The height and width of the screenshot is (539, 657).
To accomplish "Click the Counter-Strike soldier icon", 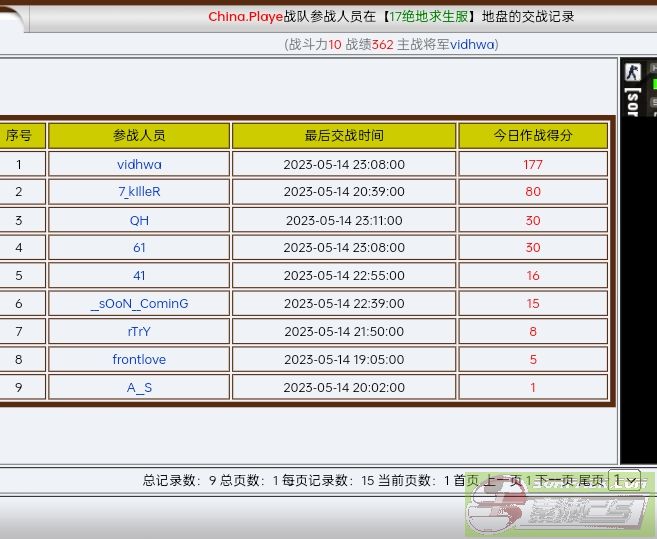I will 632,72.
